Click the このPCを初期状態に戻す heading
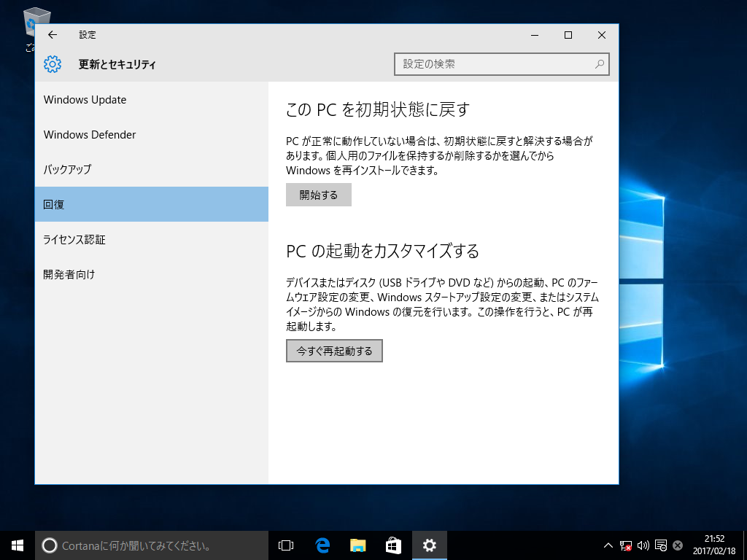747x560 pixels. 378,109
